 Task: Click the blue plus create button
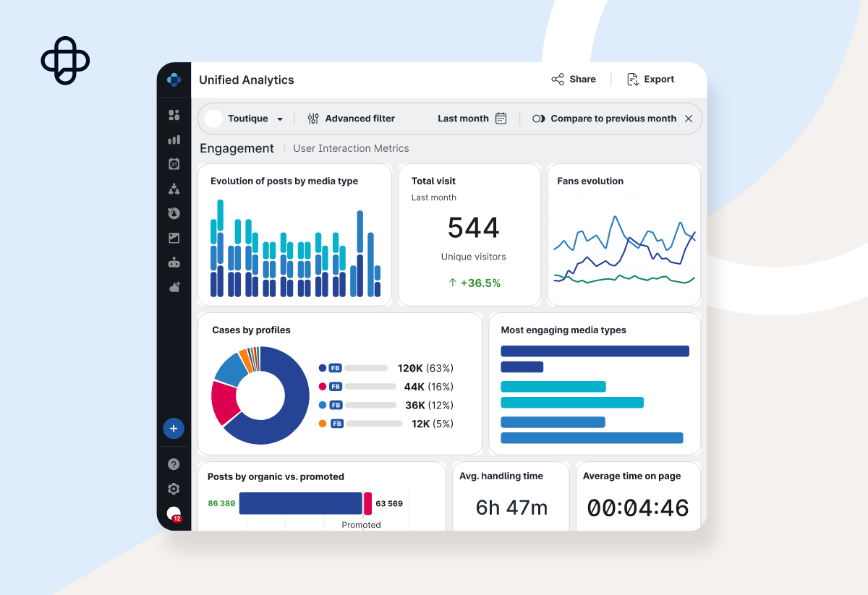tap(174, 429)
